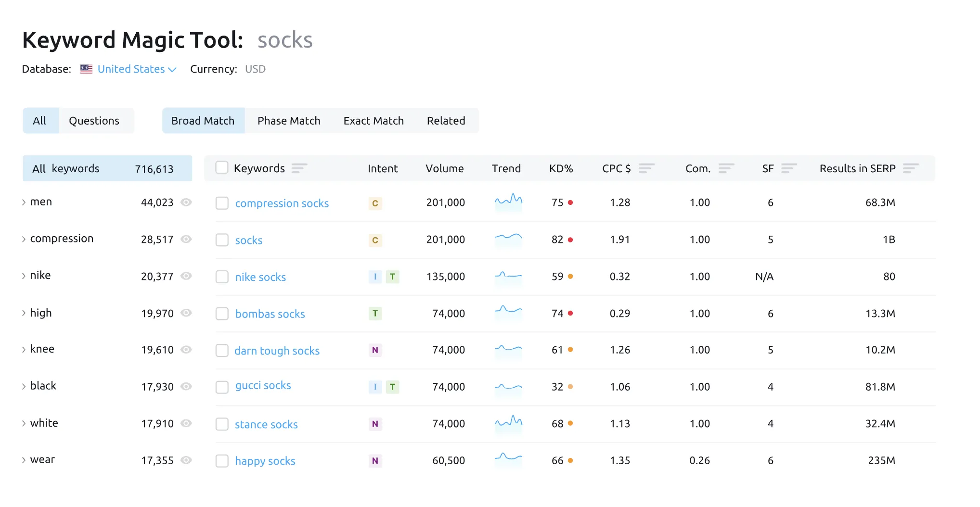Select the Phase Match tab
The height and width of the screenshot is (507, 980).
289,121
